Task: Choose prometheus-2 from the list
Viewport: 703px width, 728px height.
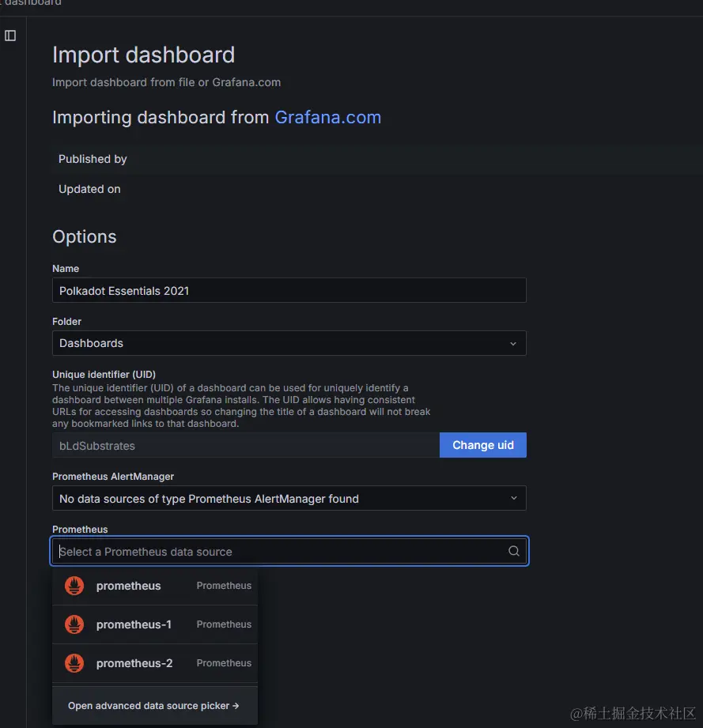Action: [155, 663]
